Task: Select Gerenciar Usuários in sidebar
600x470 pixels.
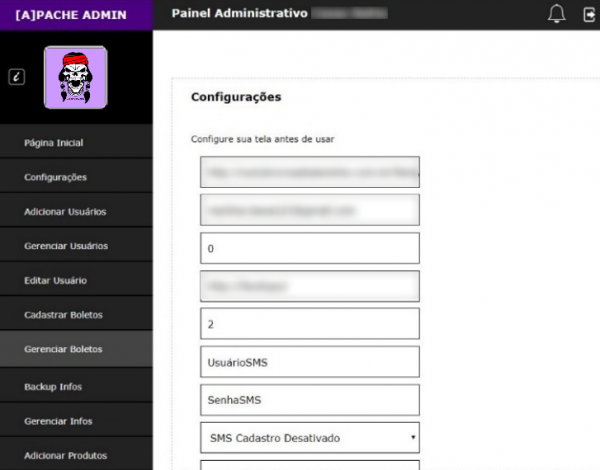Action: 66,246
